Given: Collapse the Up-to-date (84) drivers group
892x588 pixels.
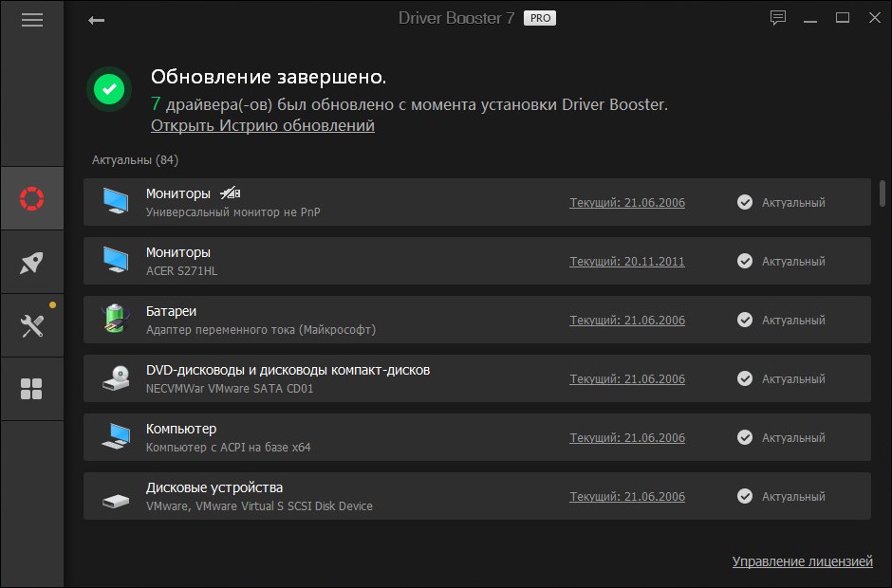Looking at the screenshot, I should 135,159.
